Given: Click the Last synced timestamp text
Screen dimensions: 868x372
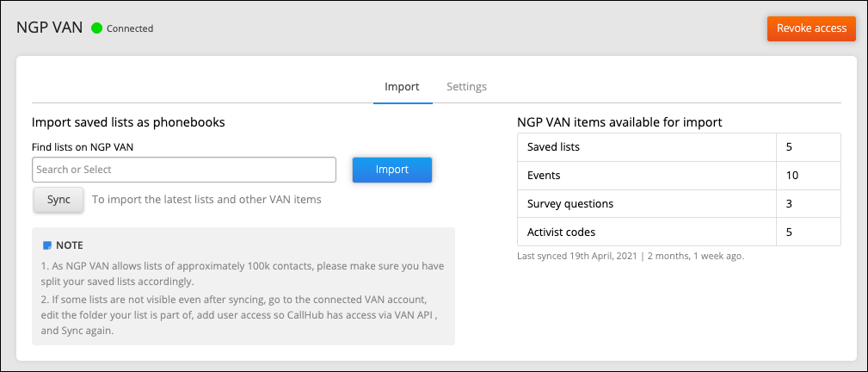Looking at the screenshot, I should pos(630,257).
